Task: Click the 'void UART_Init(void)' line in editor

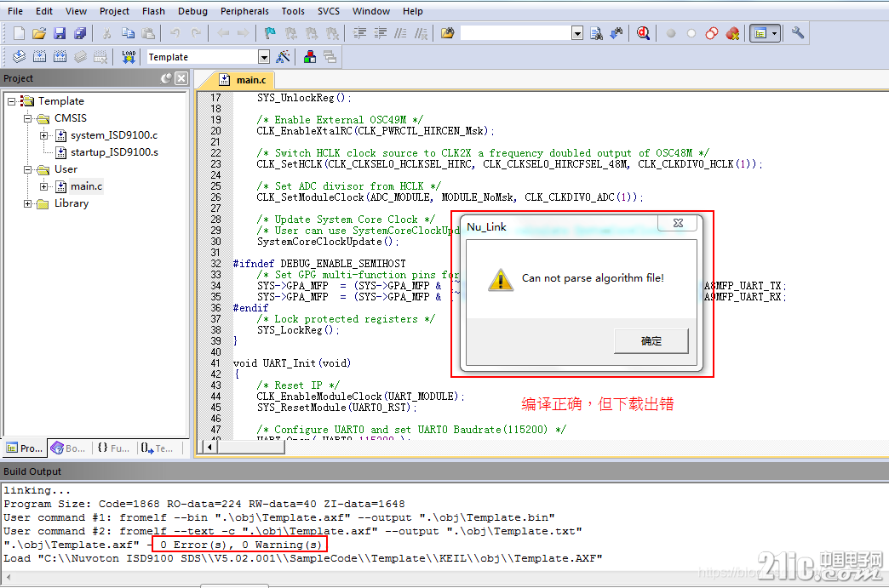Action: [x=292, y=363]
